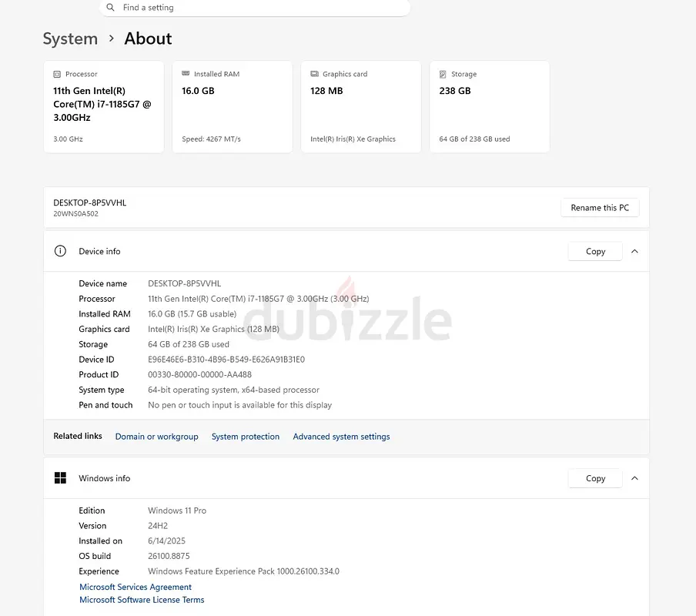Open Microsoft Software License Terms link
The height and width of the screenshot is (616, 696).
[142, 600]
